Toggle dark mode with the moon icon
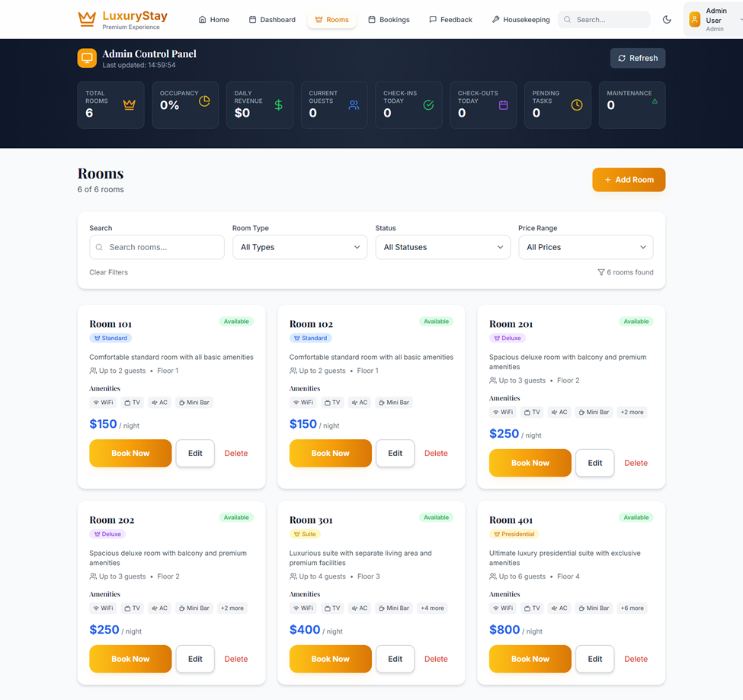Viewport: 743px width, 700px height. [x=667, y=20]
